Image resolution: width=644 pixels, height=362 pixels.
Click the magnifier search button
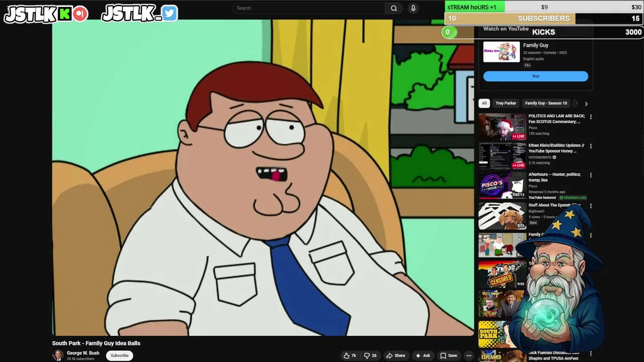394,8
